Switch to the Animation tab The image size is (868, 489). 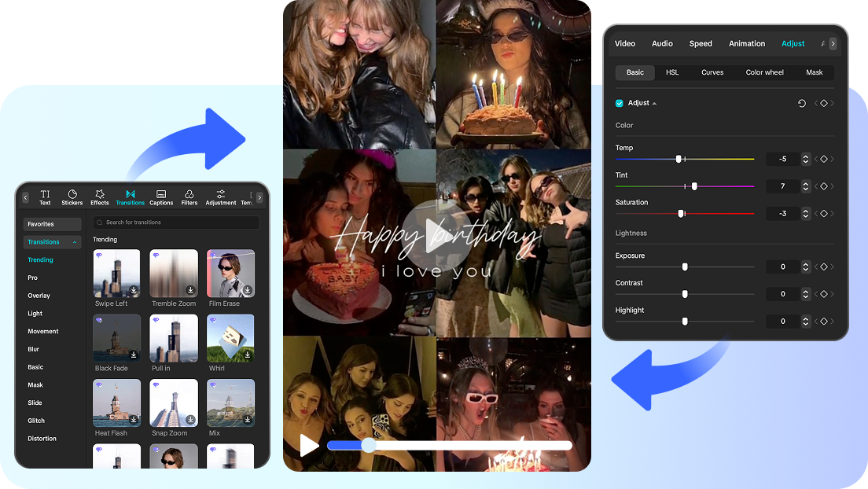click(747, 44)
